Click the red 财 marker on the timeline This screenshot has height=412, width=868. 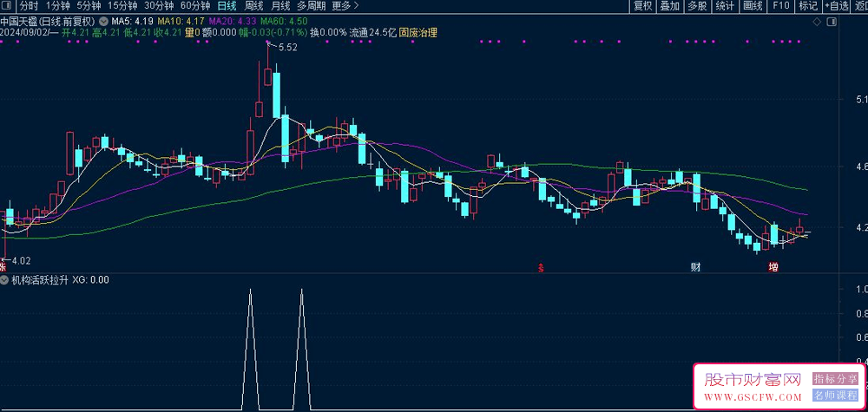point(695,268)
